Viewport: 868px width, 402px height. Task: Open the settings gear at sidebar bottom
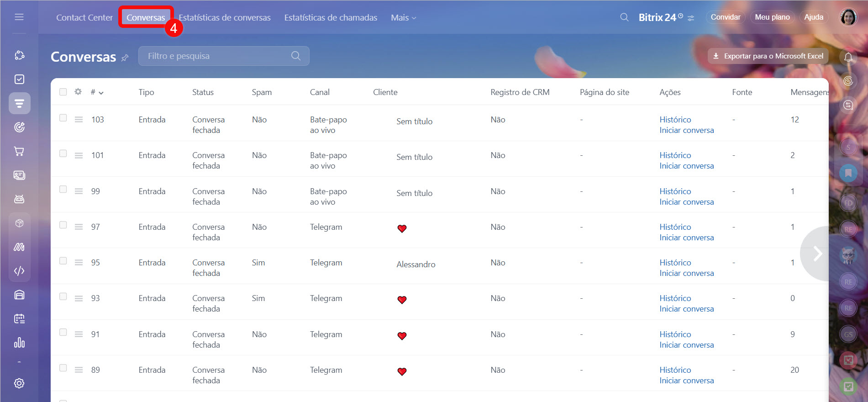point(19,383)
